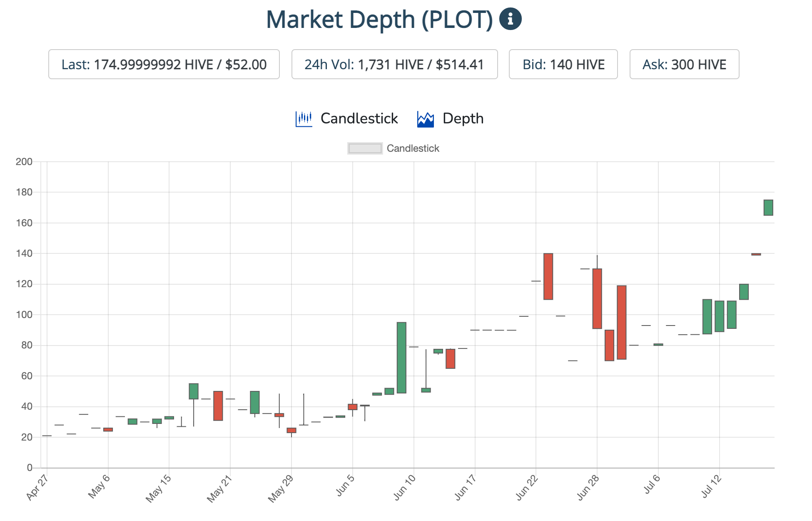Screen dimensions: 812x521
Task: Click the y-axis value 140
Action: coord(24,253)
